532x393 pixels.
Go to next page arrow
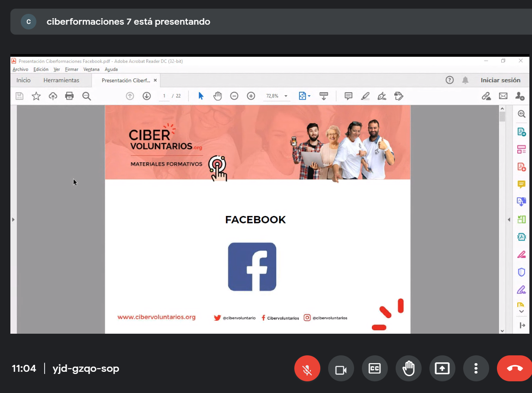click(147, 96)
